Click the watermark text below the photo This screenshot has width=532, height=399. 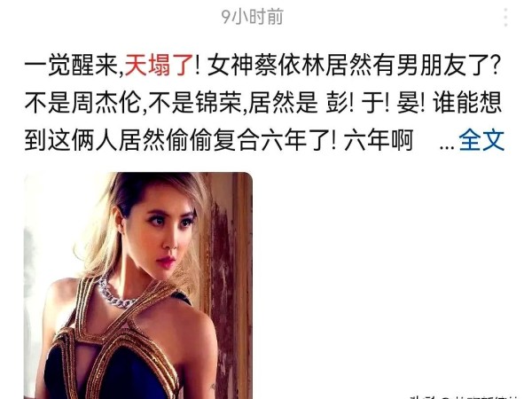pos(465,397)
